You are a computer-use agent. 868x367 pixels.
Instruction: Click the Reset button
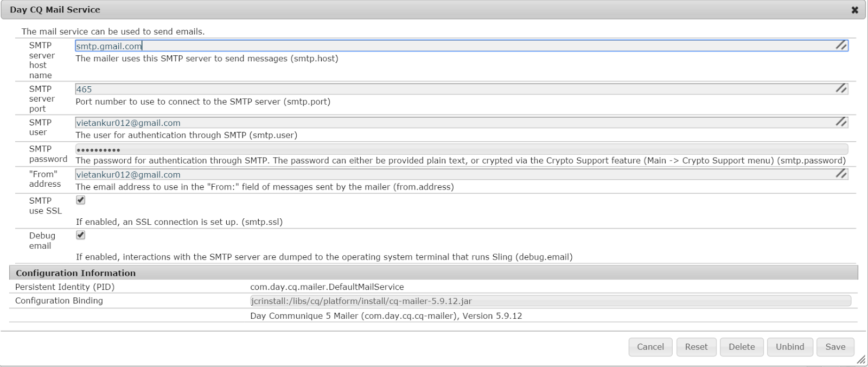point(696,347)
